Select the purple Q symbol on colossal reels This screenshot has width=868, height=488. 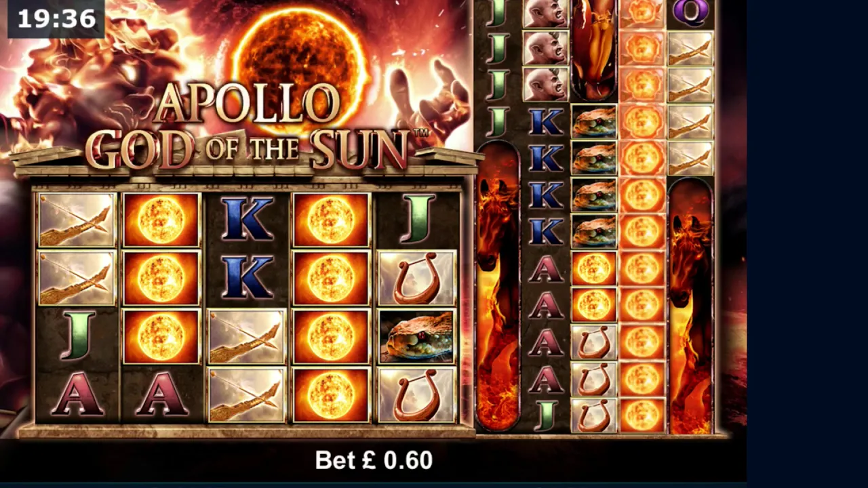pyautogui.click(x=690, y=14)
